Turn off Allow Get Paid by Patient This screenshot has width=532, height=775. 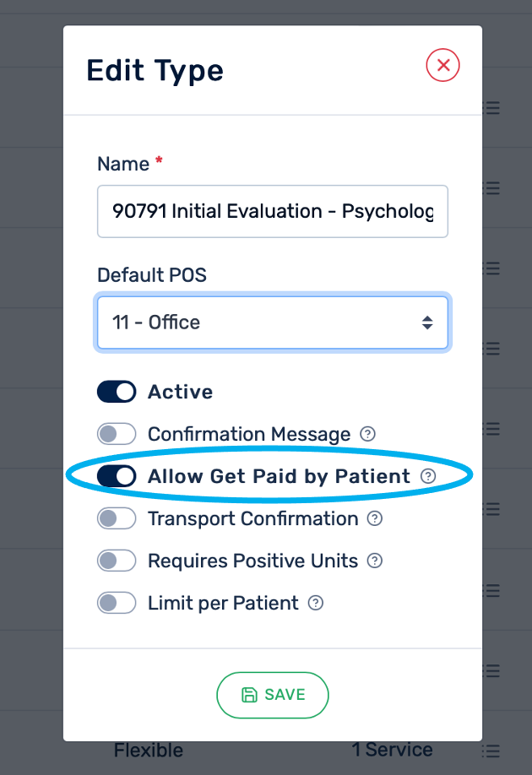tap(117, 476)
